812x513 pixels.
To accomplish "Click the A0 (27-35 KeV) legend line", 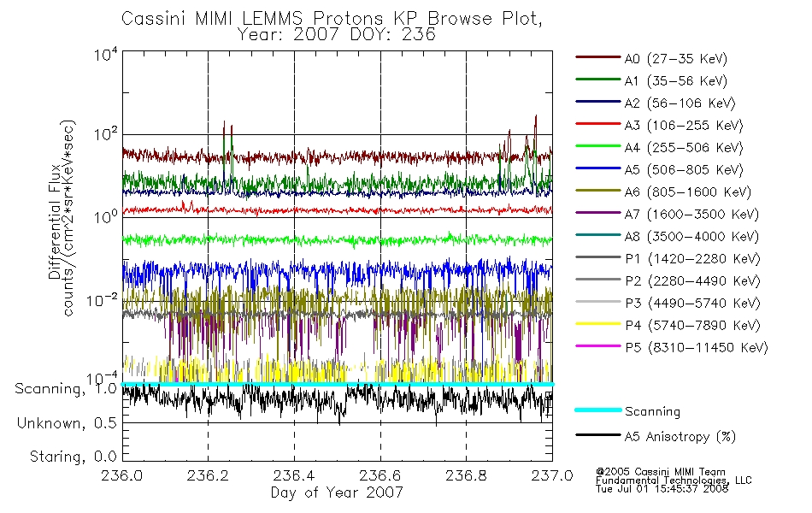I will tap(598, 57).
